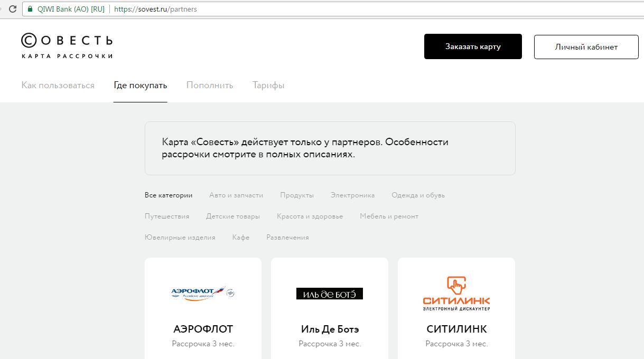The width and height of the screenshot is (644, 359).
Task: Select Все категории filter
Action: click(x=169, y=195)
